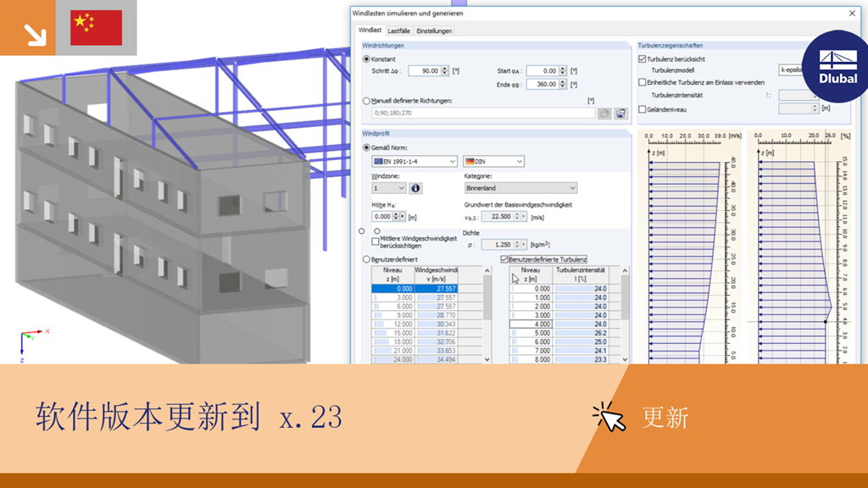
Task: Select the turbulence level 4.000 cell
Action: pyautogui.click(x=531, y=324)
